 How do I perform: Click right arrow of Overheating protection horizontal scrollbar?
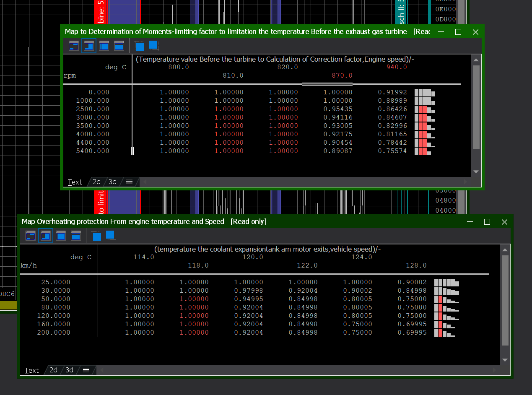coord(494,371)
